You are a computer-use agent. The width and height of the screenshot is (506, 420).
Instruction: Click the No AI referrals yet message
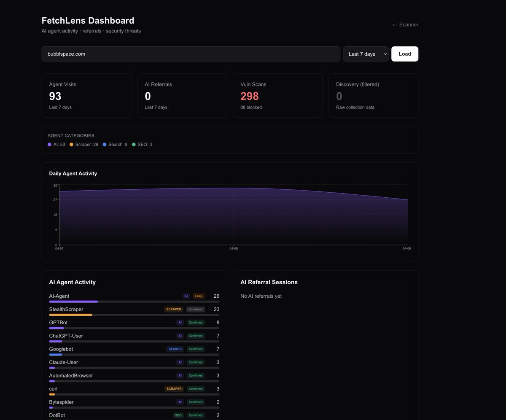pos(261,296)
